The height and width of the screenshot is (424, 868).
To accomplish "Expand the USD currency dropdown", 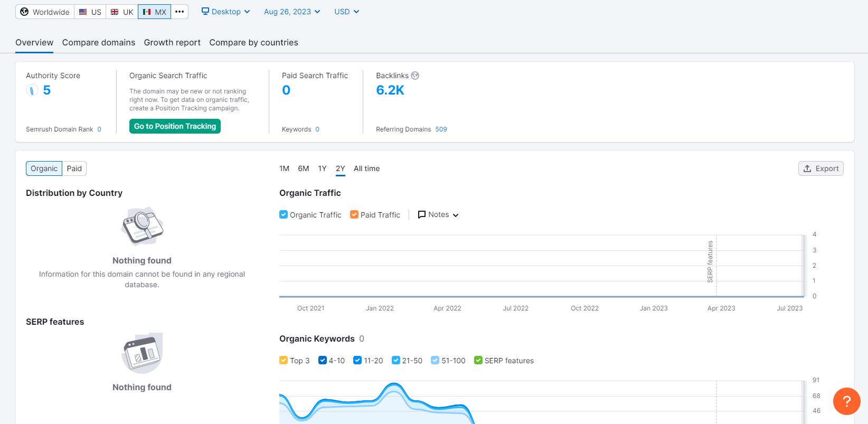I will tap(346, 12).
